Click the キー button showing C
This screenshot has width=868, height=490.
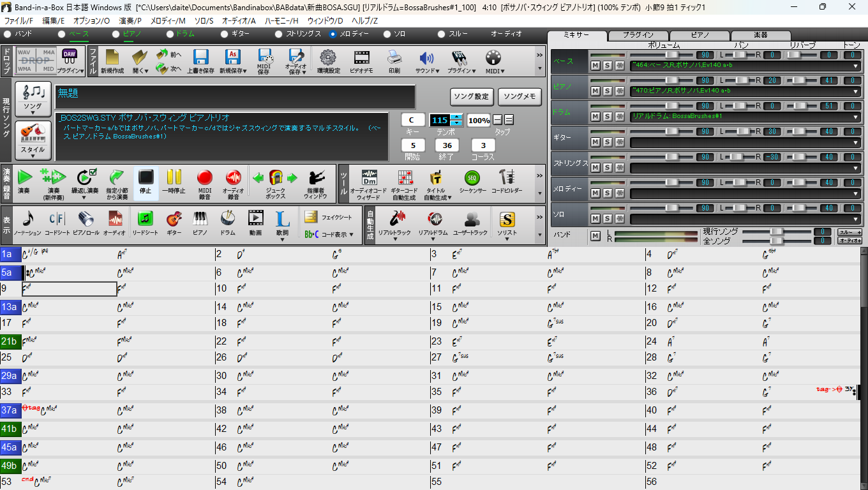pos(412,121)
